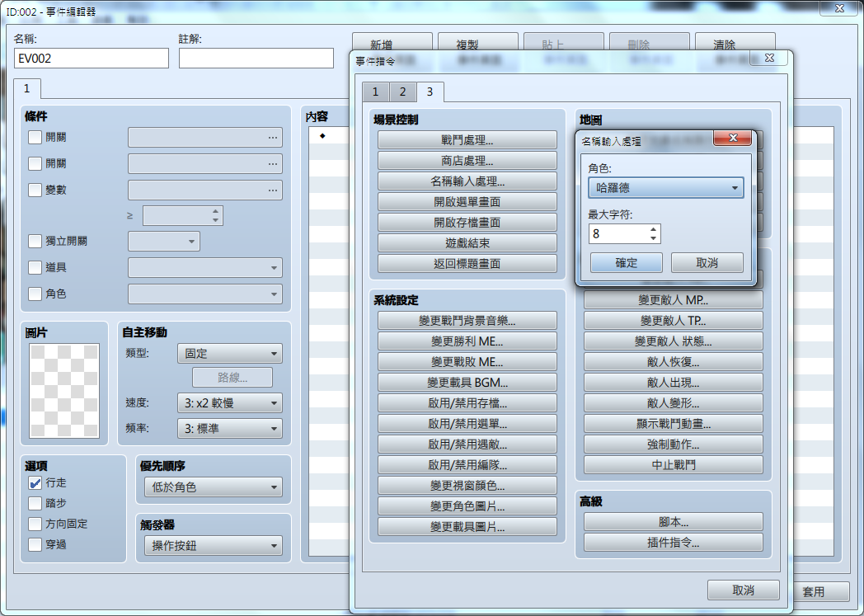Switch to event command tab 2
Viewport: 864px width, 616px height.
(x=402, y=92)
